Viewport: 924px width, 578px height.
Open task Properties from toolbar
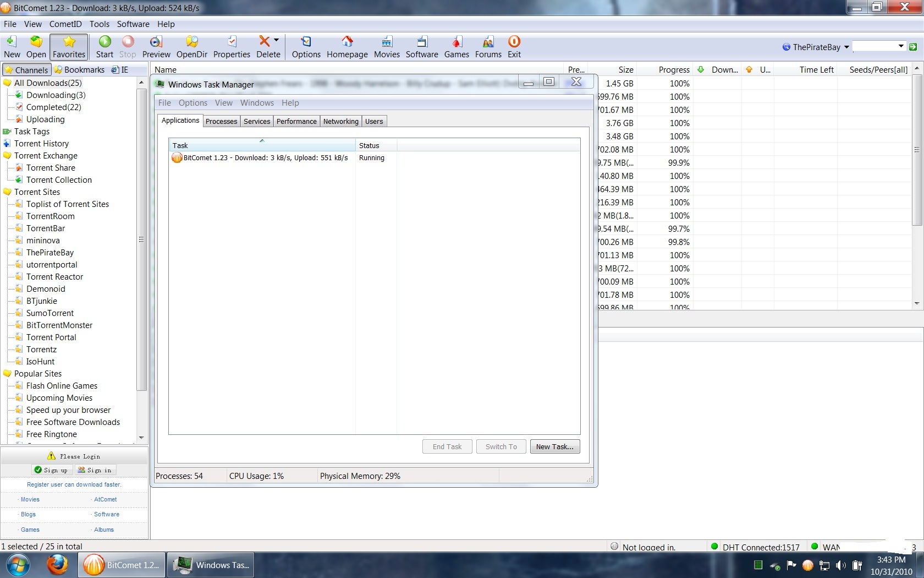pyautogui.click(x=232, y=47)
